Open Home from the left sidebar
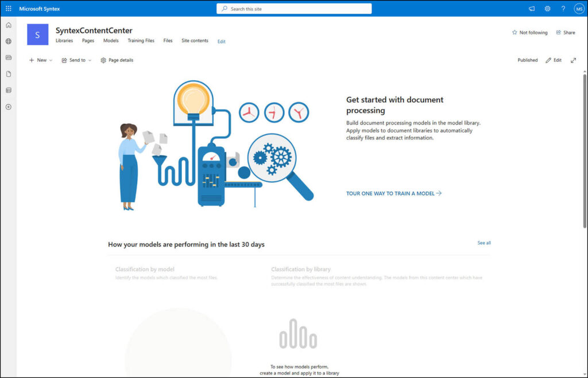The width and height of the screenshot is (588, 378). pyautogui.click(x=8, y=25)
